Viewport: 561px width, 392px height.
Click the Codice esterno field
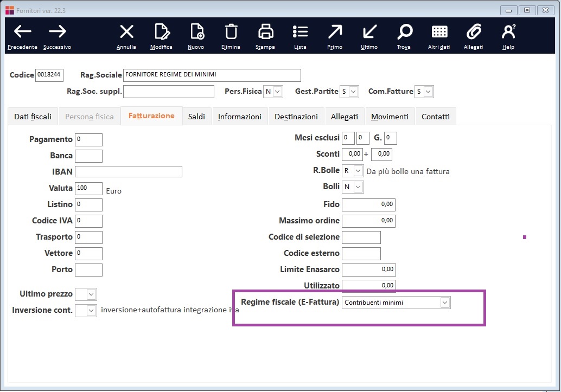point(361,254)
